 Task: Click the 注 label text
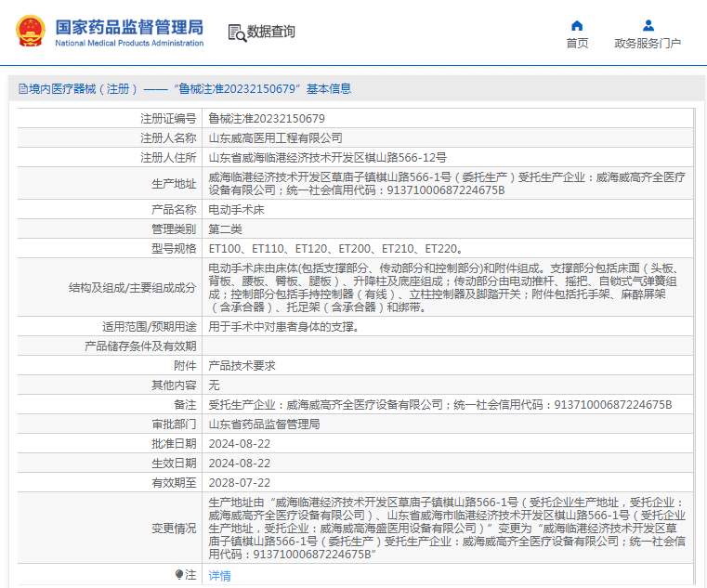pos(190,575)
